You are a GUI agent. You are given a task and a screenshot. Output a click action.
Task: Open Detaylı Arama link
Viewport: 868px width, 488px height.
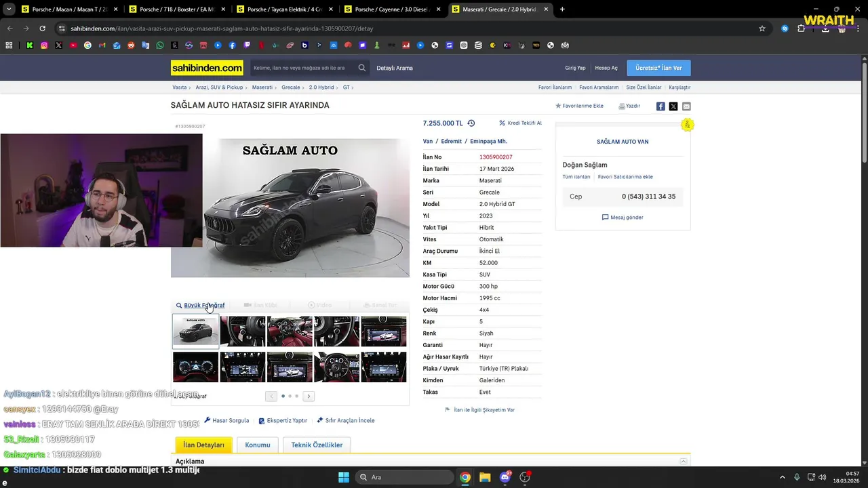point(395,68)
